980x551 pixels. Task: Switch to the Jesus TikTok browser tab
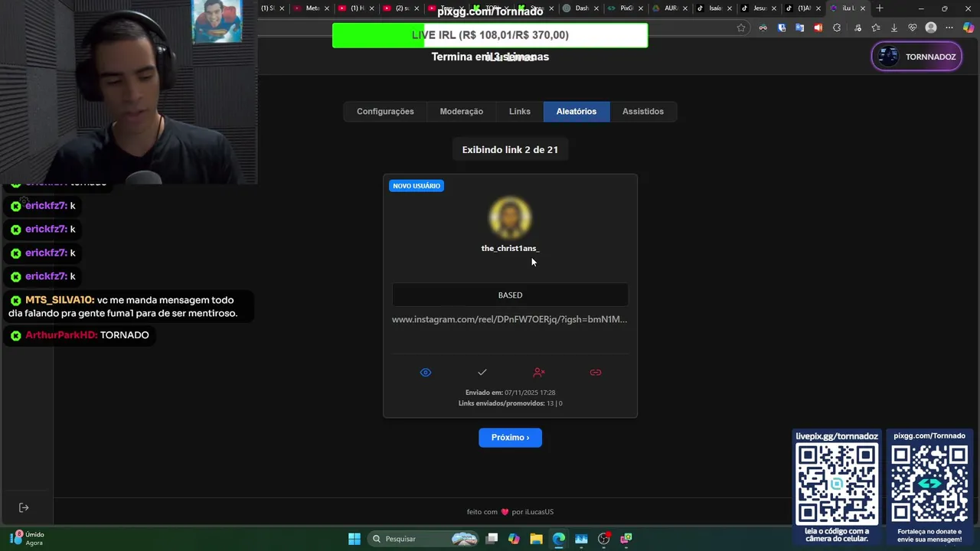[x=759, y=8]
